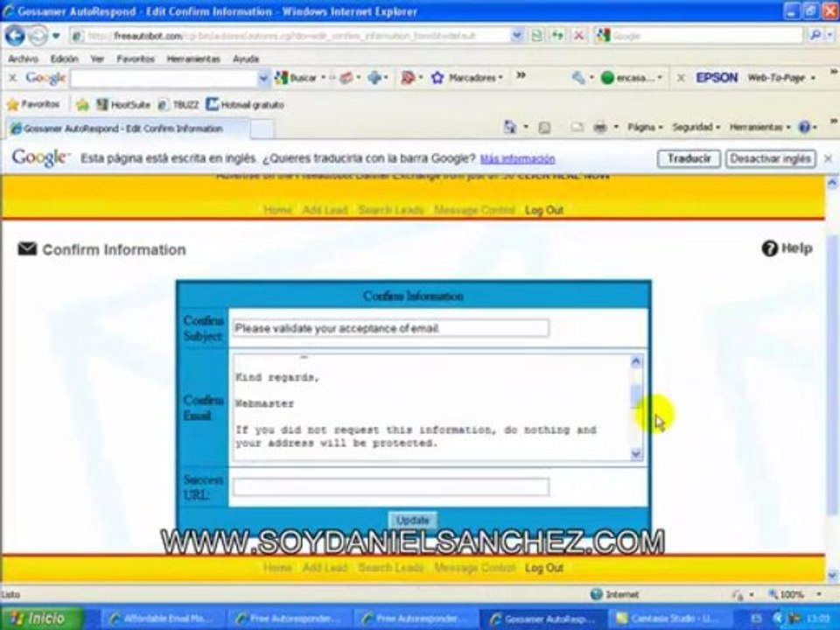Screen dimensions: 840x630
Task: Click the encasa green circle toolbar button
Action: [631, 78]
